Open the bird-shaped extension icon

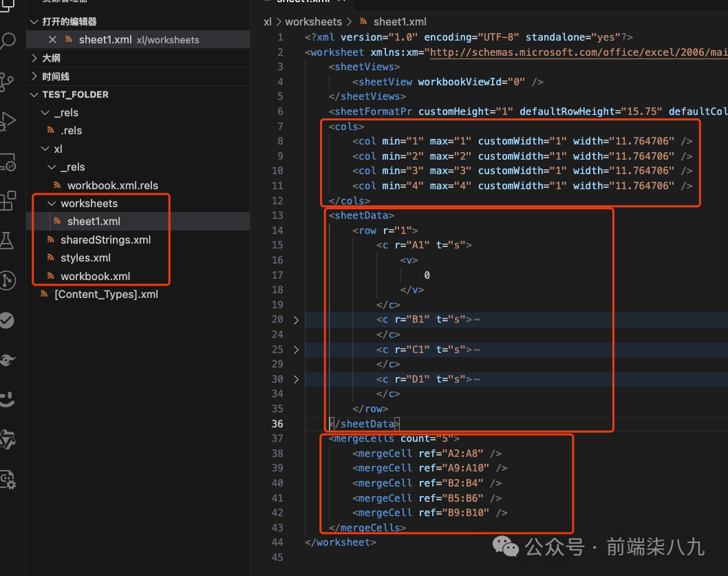coord(6,359)
